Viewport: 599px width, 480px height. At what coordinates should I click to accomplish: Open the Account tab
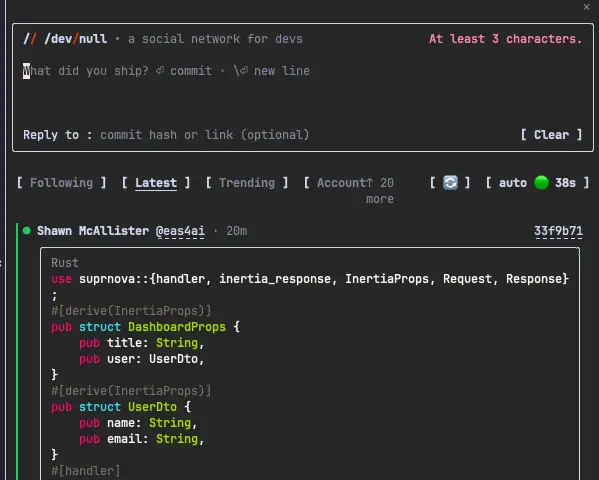342,183
